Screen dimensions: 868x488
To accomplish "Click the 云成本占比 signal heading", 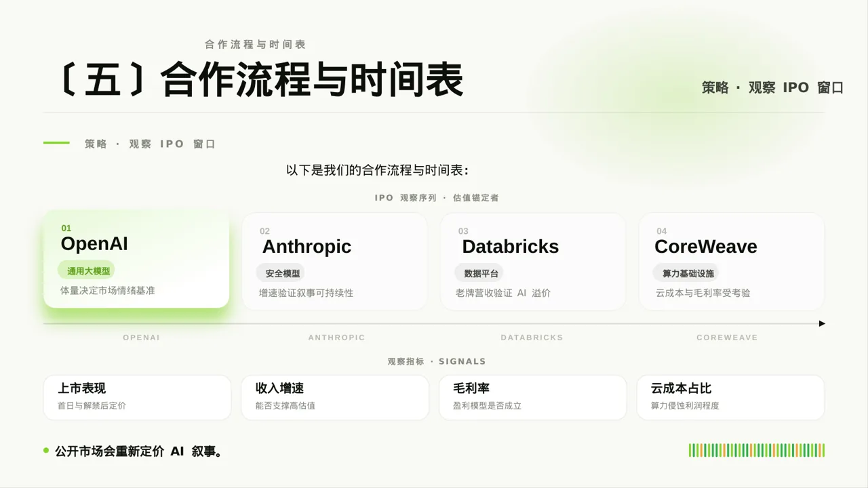I will pyautogui.click(x=681, y=388).
